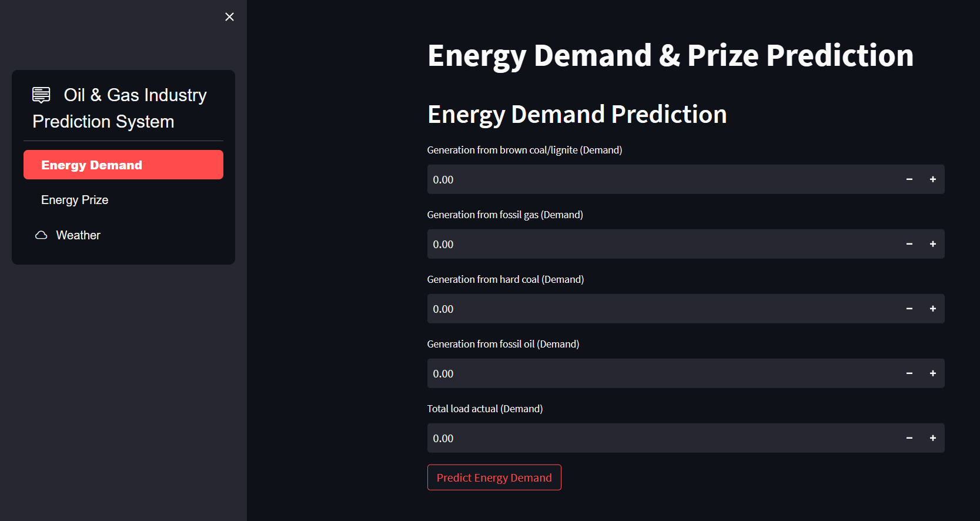Select the total load actual input

pyautogui.click(x=658, y=438)
